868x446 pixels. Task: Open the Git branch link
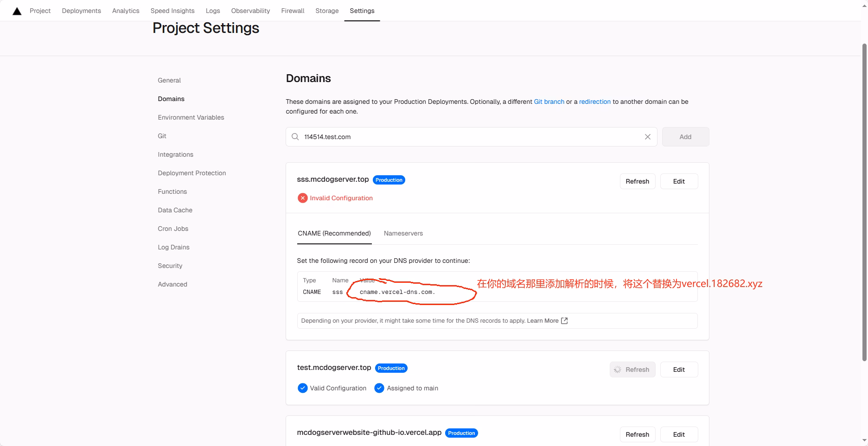point(549,102)
